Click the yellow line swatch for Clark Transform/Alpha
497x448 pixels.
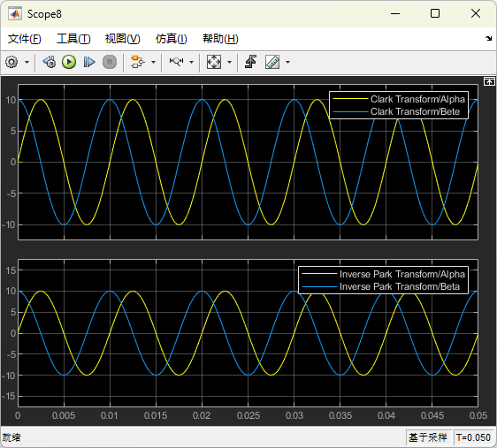(350, 99)
